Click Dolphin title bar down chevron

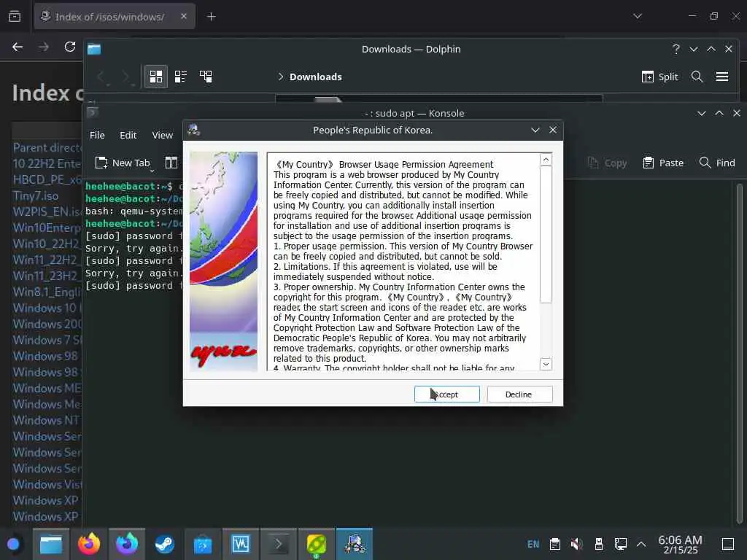coord(694,49)
